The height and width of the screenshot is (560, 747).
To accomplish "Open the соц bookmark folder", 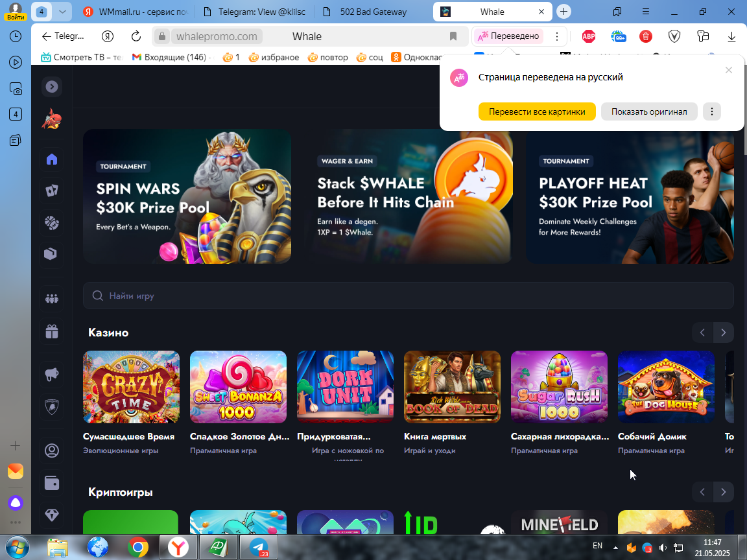I will 370,57.
